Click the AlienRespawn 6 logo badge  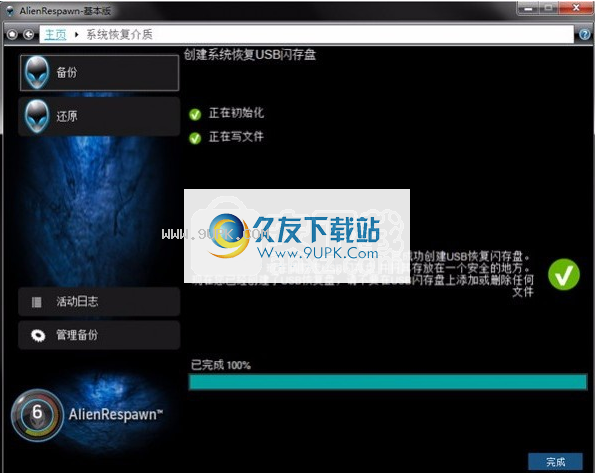(x=37, y=415)
